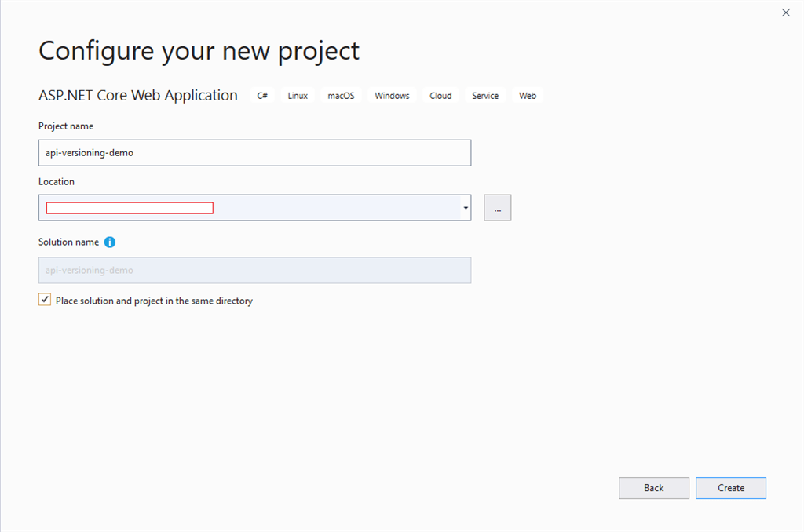Click the disabled Solution name field
804x532 pixels.
point(255,270)
